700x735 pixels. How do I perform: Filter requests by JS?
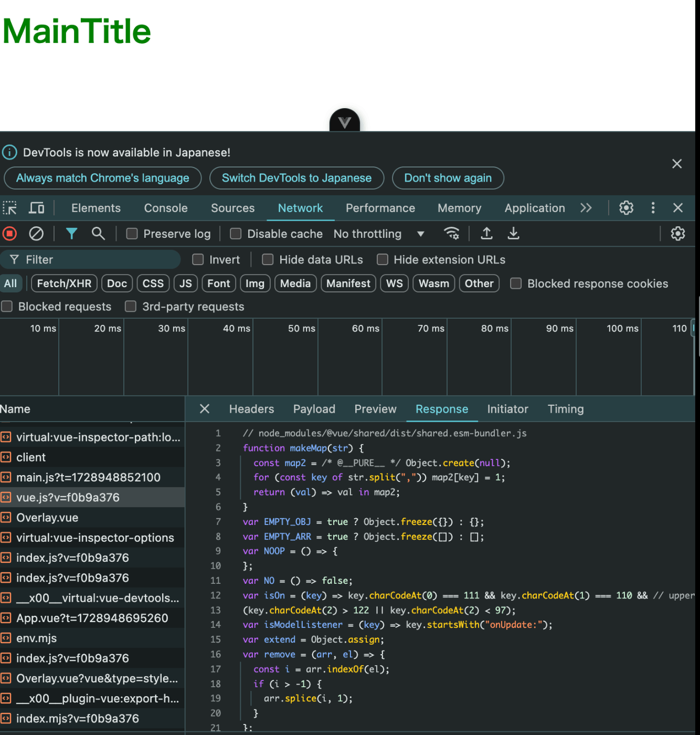[x=186, y=283]
